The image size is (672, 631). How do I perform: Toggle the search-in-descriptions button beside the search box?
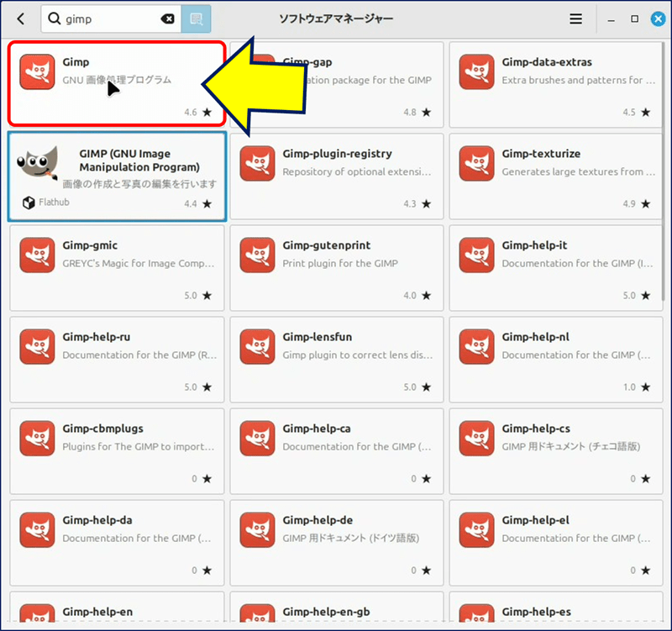196,18
